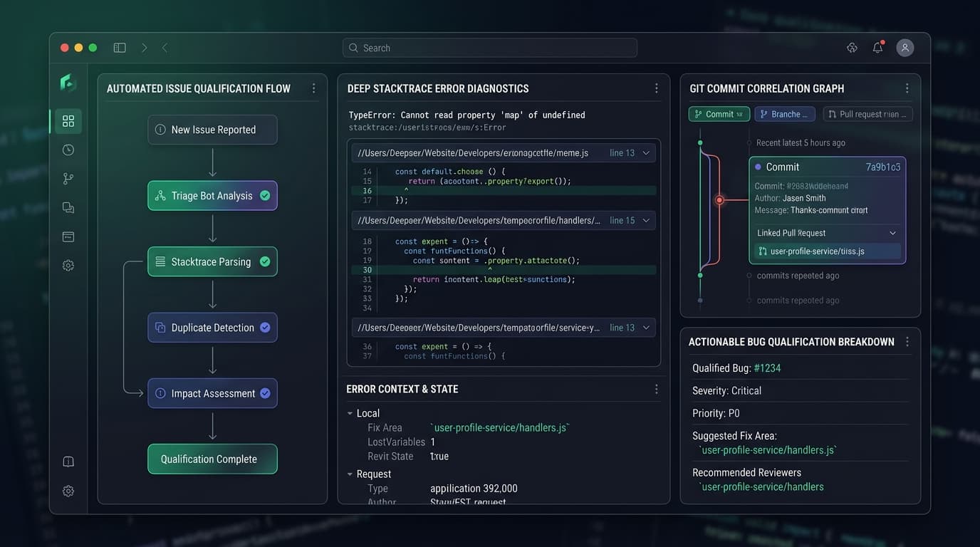Toggle the Duplicate Detection checkmark
Viewport: 980px width, 547px height.
pos(265,328)
